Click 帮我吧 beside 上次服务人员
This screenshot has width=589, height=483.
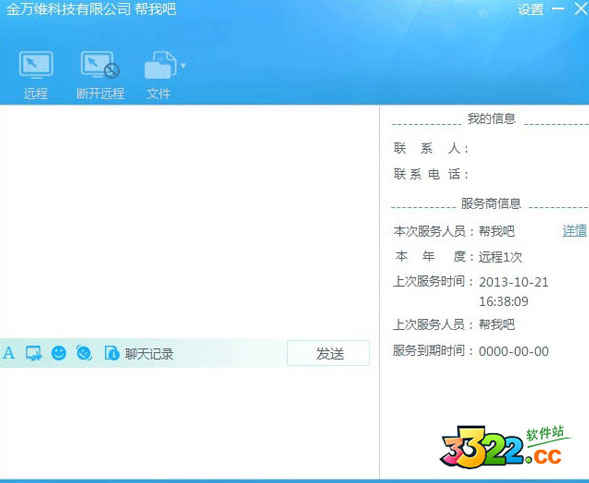click(496, 324)
